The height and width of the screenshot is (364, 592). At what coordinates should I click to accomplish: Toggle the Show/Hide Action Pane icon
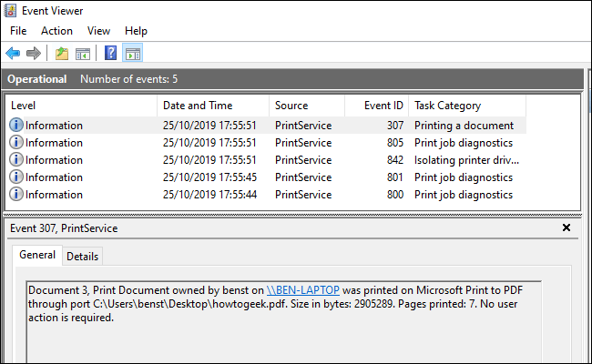pos(132,54)
